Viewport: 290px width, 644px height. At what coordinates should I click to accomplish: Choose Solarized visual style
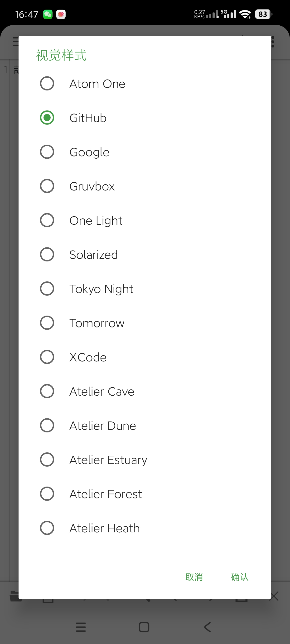pos(47,255)
